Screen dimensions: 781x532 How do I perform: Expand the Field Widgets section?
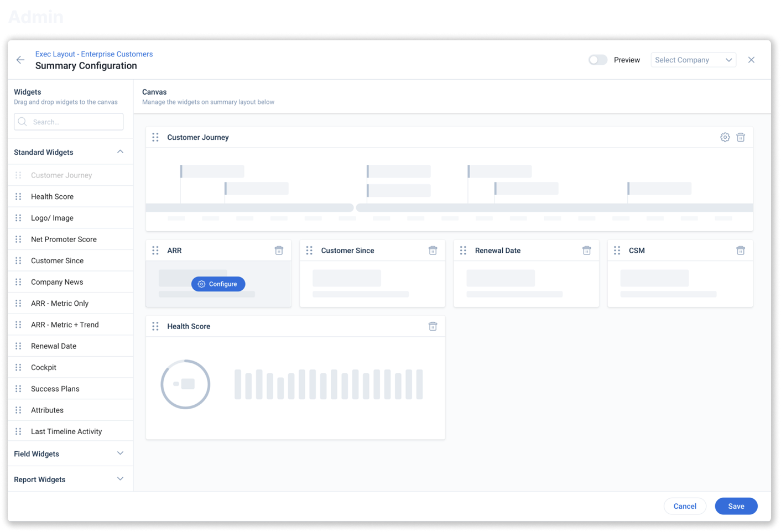point(120,454)
